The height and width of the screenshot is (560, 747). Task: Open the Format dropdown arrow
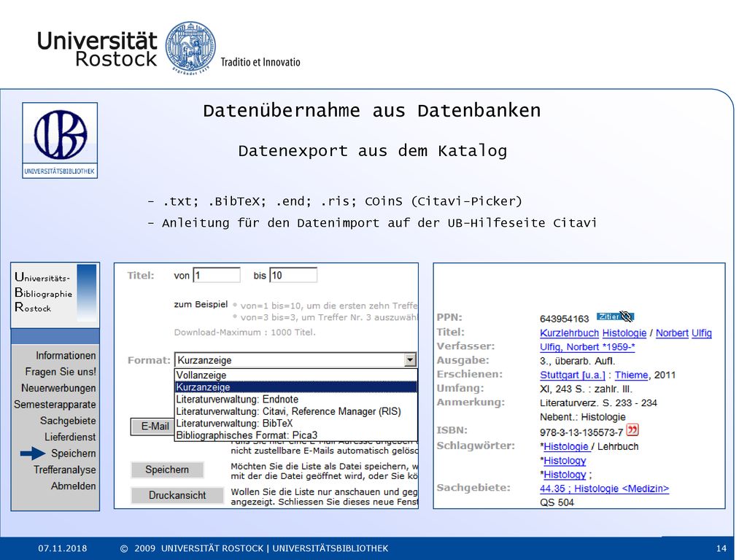410,360
